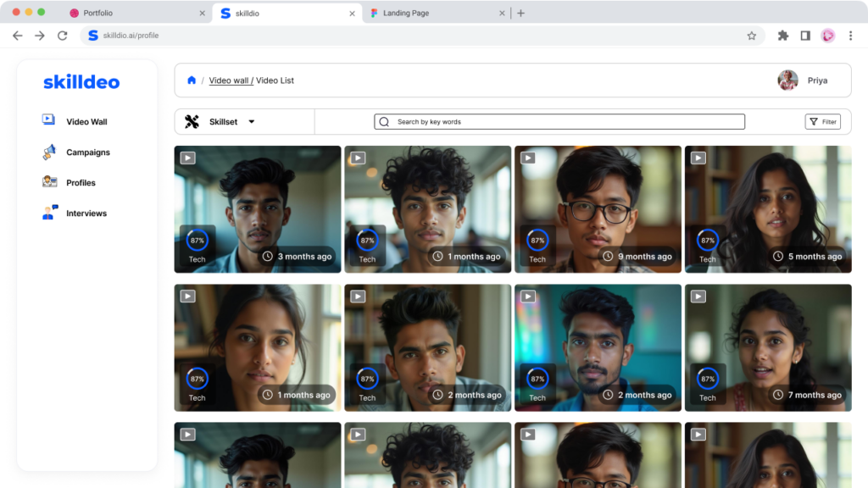This screenshot has height=488, width=868.
Task: Focus the Search by key words field
Action: point(559,122)
